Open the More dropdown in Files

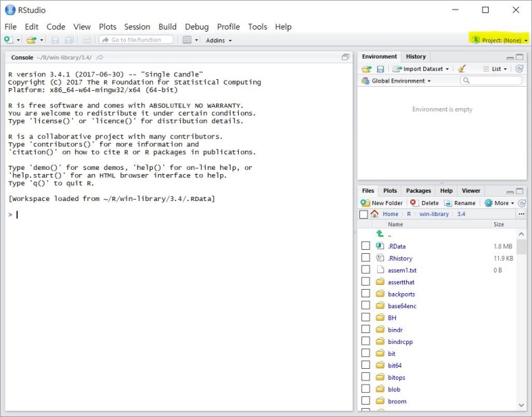pyautogui.click(x=500, y=203)
